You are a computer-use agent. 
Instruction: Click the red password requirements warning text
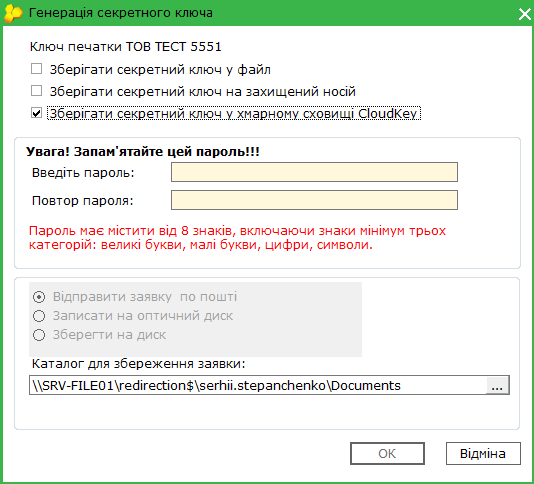tap(237, 238)
